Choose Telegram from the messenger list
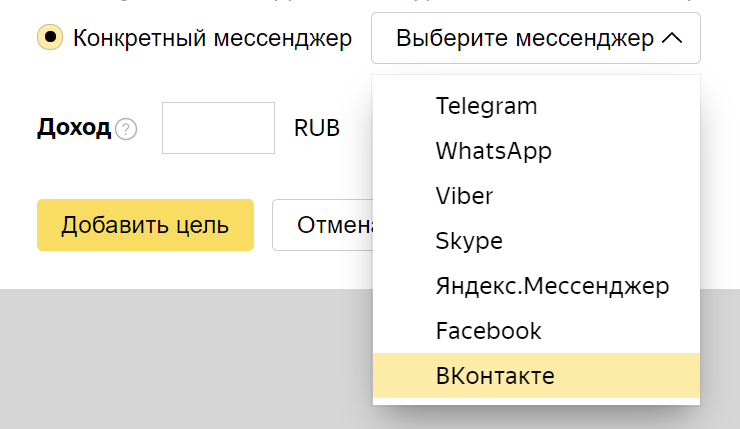 pos(487,105)
